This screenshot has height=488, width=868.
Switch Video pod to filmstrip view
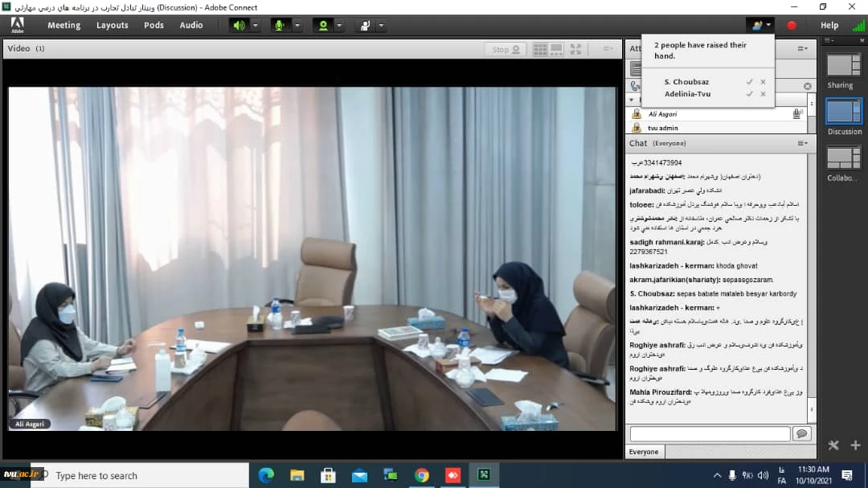pyautogui.click(x=556, y=49)
